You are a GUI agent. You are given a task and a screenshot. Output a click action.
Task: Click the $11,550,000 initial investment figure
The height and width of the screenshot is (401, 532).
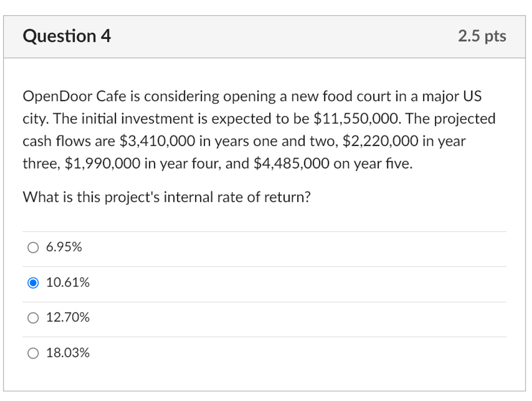(x=357, y=119)
